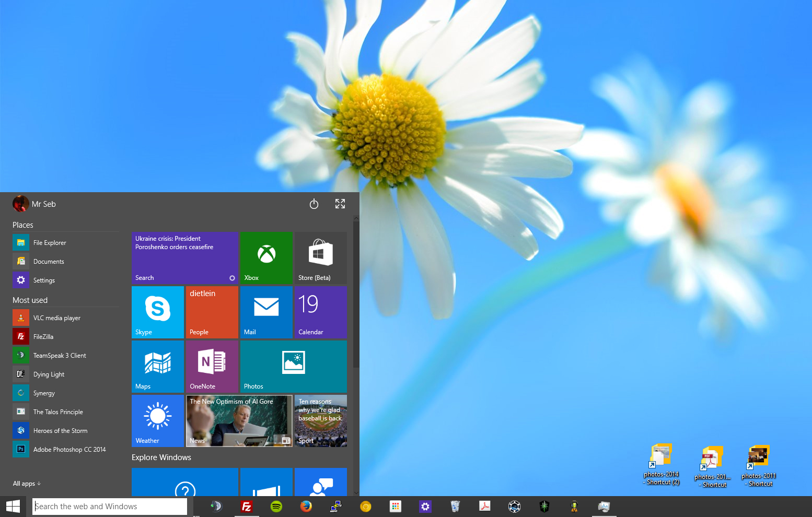Click the power button in Start menu
Viewport: 812px width, 517px height.
(314, 204)
